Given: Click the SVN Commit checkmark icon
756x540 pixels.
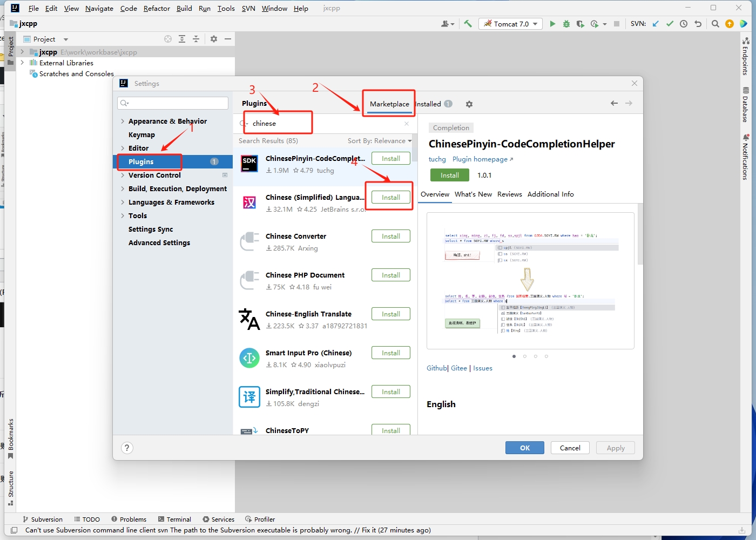Looking at the screenshot, I should click(670, 24).
